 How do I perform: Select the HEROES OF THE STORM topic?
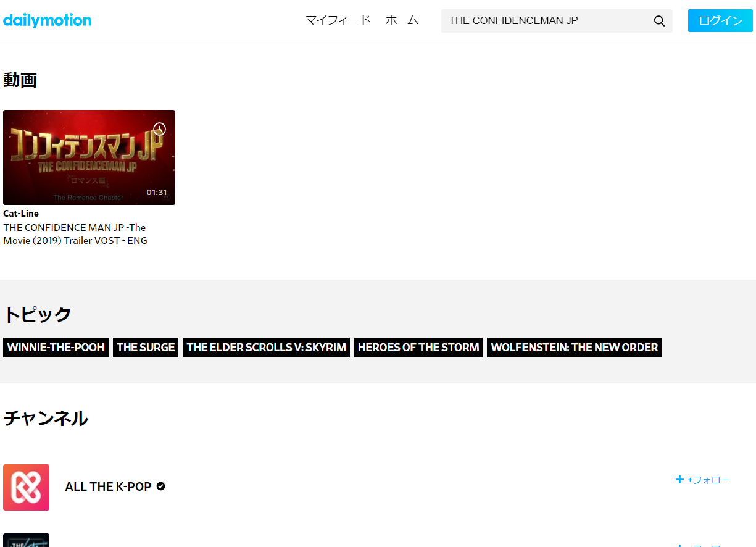coord(418,348)
